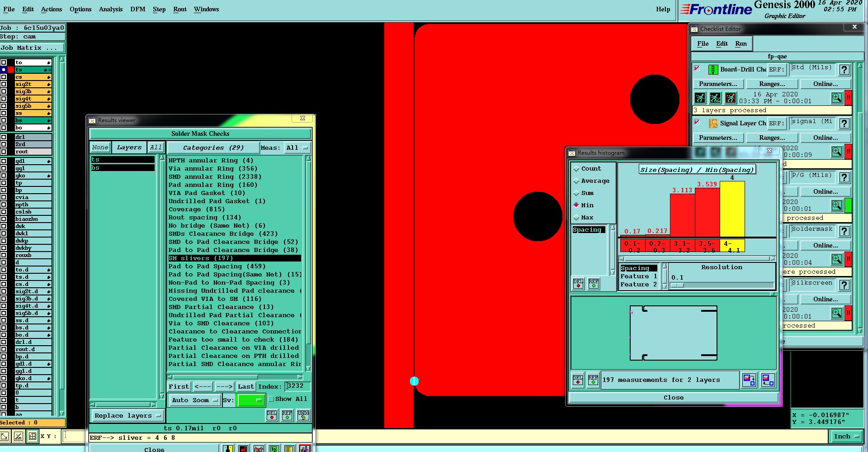This screenshot has width=868, height=452.
Task: Open Meas: All dropdown
Action: pyautogui.click(x=297, y=148)
